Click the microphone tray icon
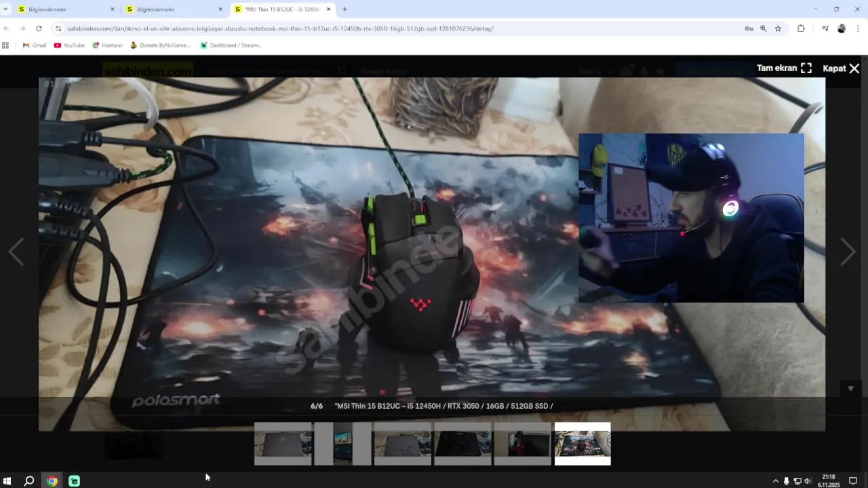Image resolution: width=868 pixels, height=488 pixels. point(787,481)
